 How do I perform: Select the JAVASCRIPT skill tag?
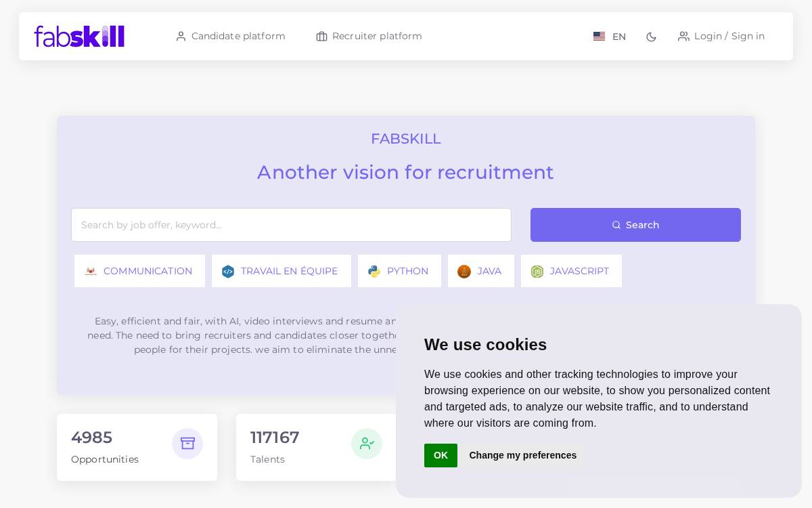571,271
